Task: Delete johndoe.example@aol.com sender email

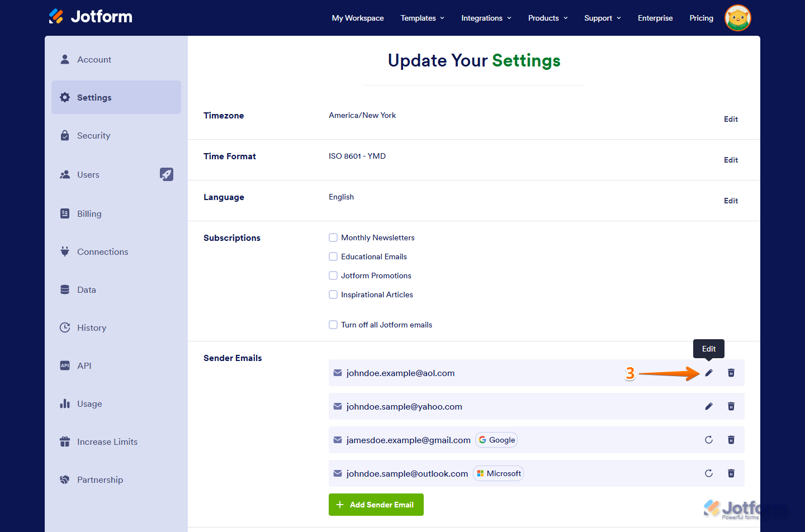Action: (731, 373)
